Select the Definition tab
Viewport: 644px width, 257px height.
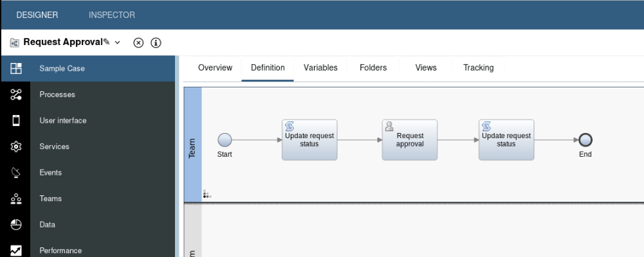click(x=268, y=68)
